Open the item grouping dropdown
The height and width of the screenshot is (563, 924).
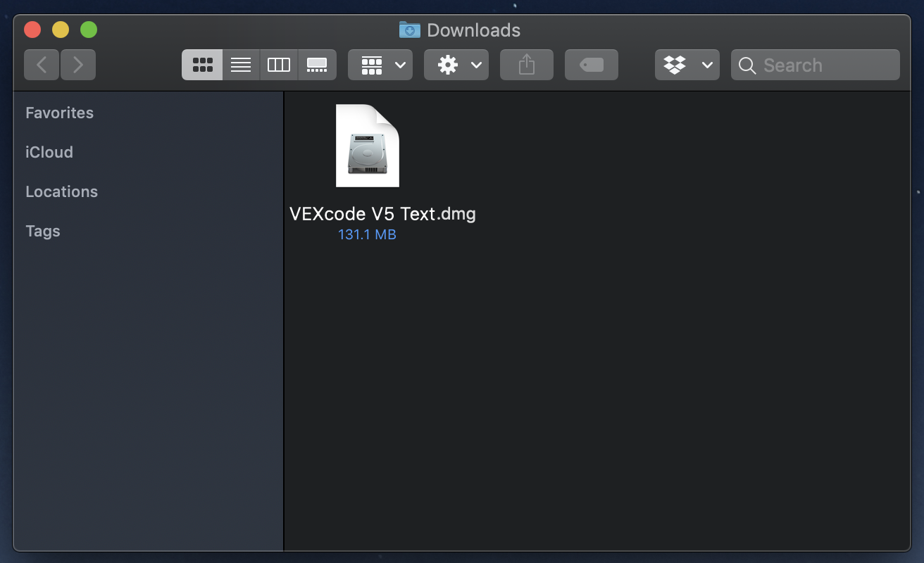[380, 64]
